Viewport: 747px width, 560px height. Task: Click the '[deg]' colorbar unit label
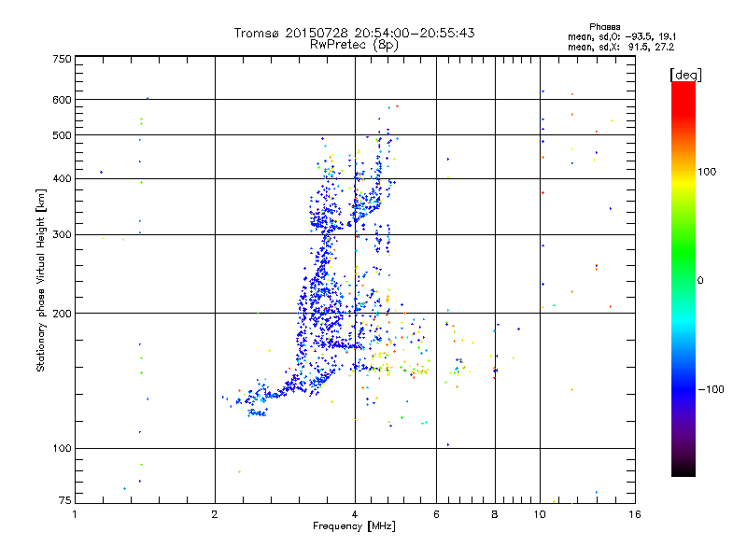click(685, 75)
